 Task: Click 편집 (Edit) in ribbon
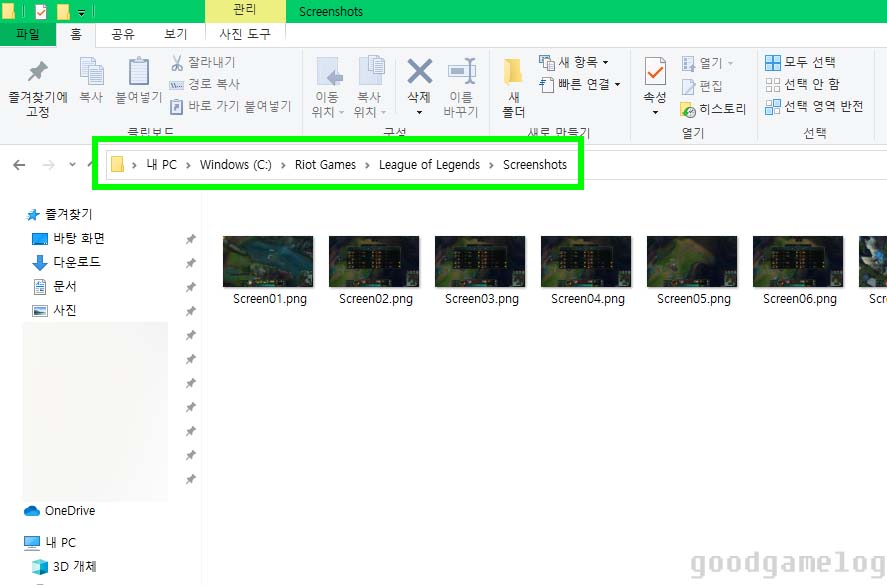tap(702, 86)
